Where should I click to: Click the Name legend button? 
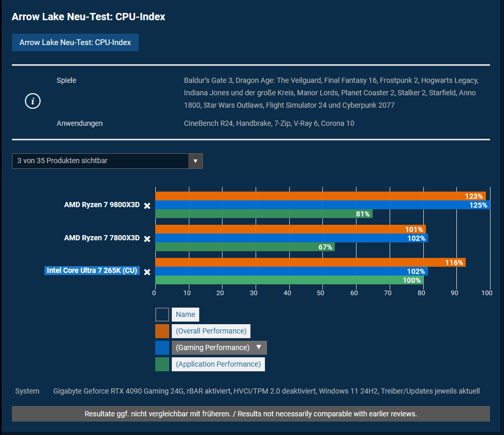(185, 314)
